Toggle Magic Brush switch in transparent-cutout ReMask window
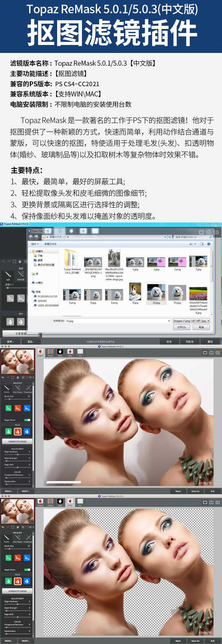The image size is (222, 644). (27, 570)
